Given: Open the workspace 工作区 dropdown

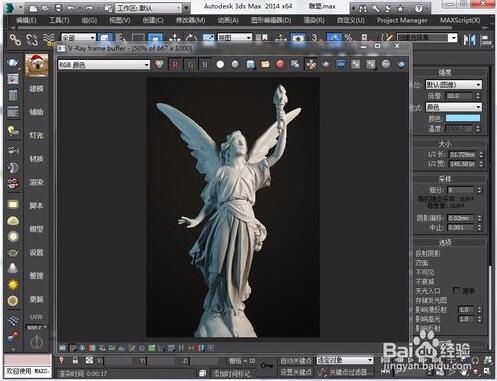Looking at the screenshot, I should 148,8.
